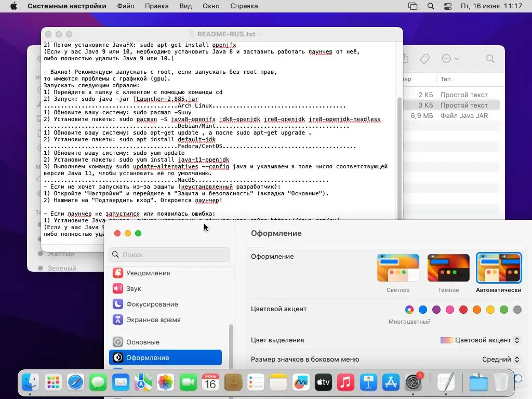Open Фокусирование in Settings sidebar

click(x=166, y=304)
